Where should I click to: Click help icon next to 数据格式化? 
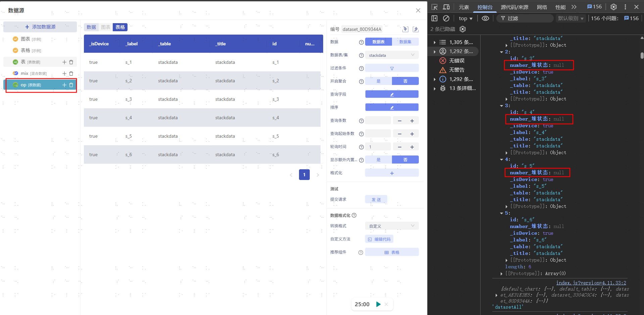354,215
